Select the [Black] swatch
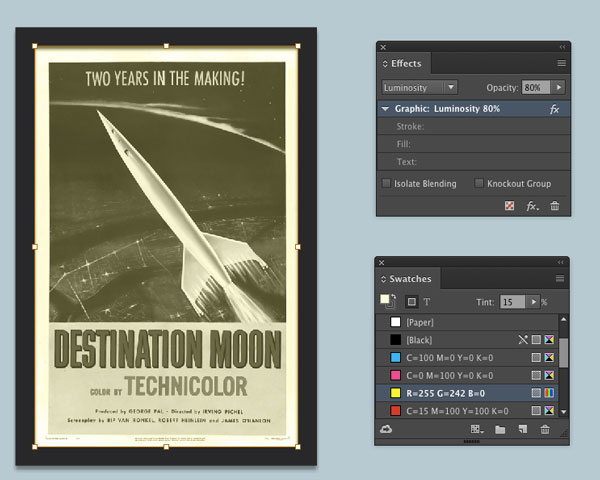The height and width of the screenshot is (480, 600). coord(467,340)
